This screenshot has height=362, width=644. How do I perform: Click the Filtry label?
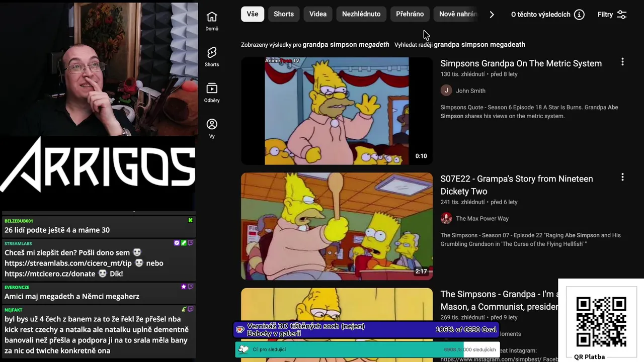click(605, 15)
